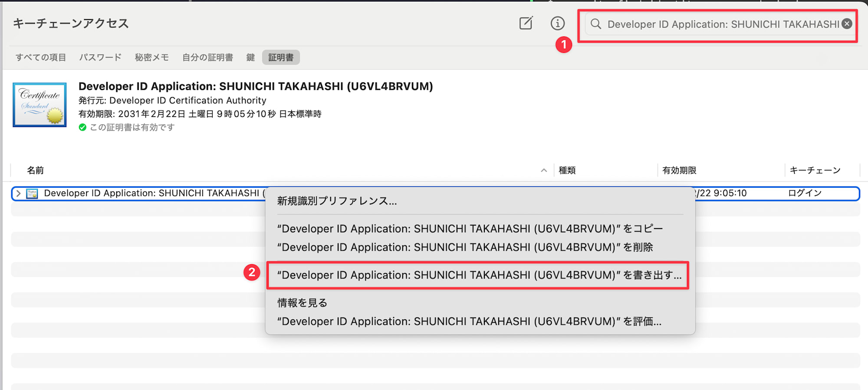Expand the Developer ID Application certificate row

click(x=18, y=193)
